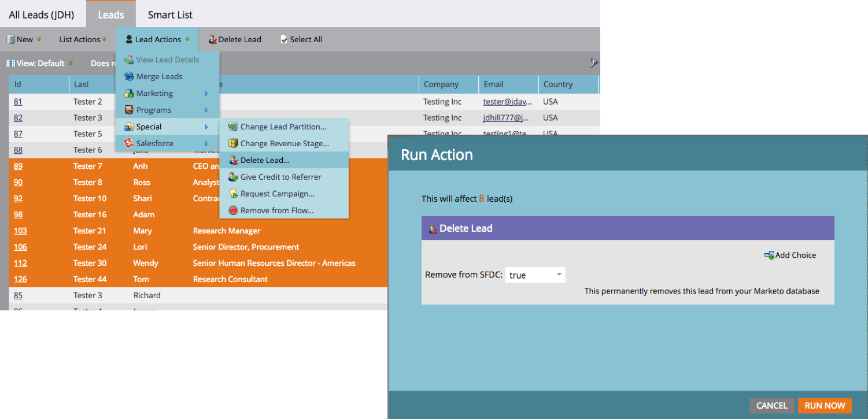Click the Select All checkmark icon
This screenshot has width=868, height=419.
tap(284, 40)
